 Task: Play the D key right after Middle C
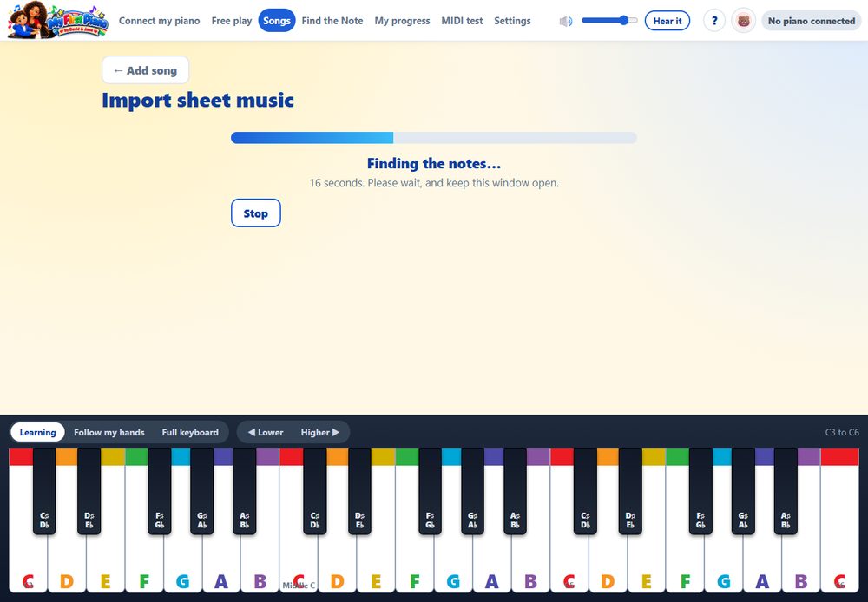[337, 565]
